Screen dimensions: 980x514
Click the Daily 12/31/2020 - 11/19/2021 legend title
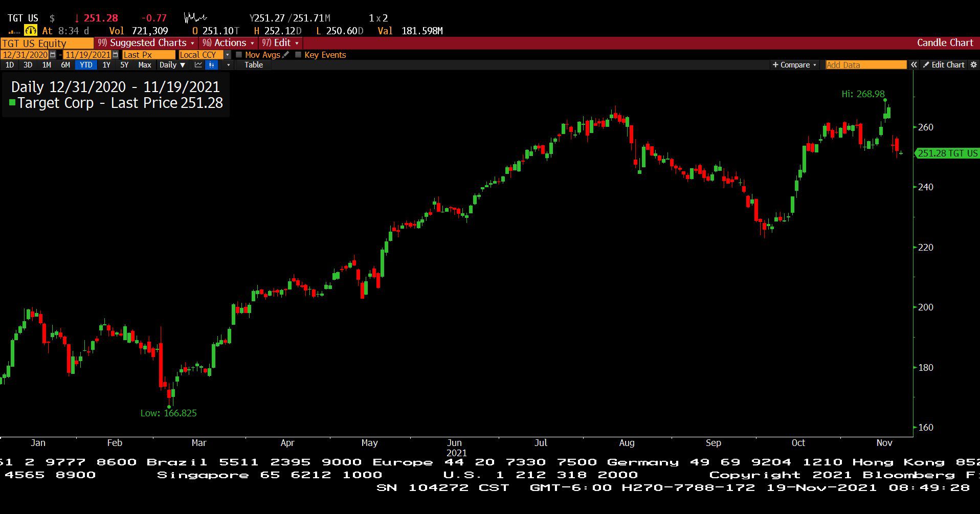[116, 87]
